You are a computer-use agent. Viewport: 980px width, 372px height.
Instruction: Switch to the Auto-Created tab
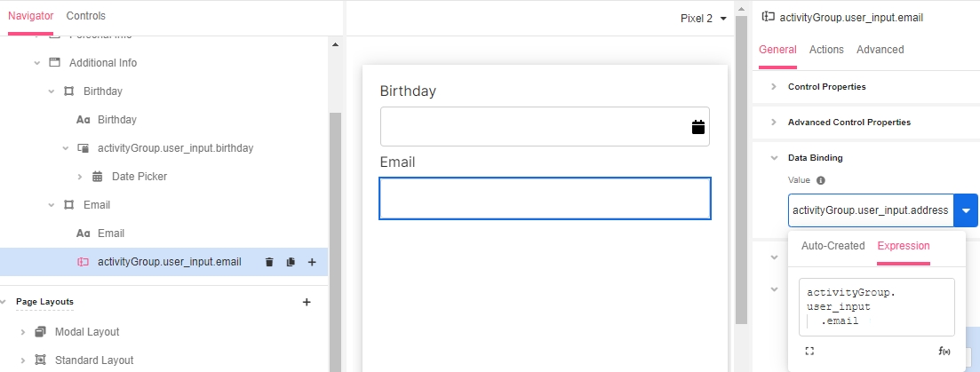click(833, 246)
